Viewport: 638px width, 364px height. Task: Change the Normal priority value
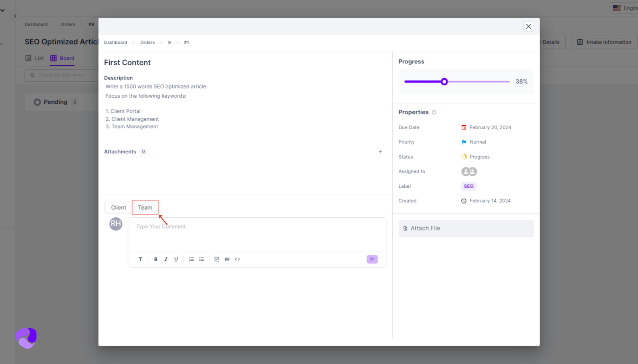[477, 142]
